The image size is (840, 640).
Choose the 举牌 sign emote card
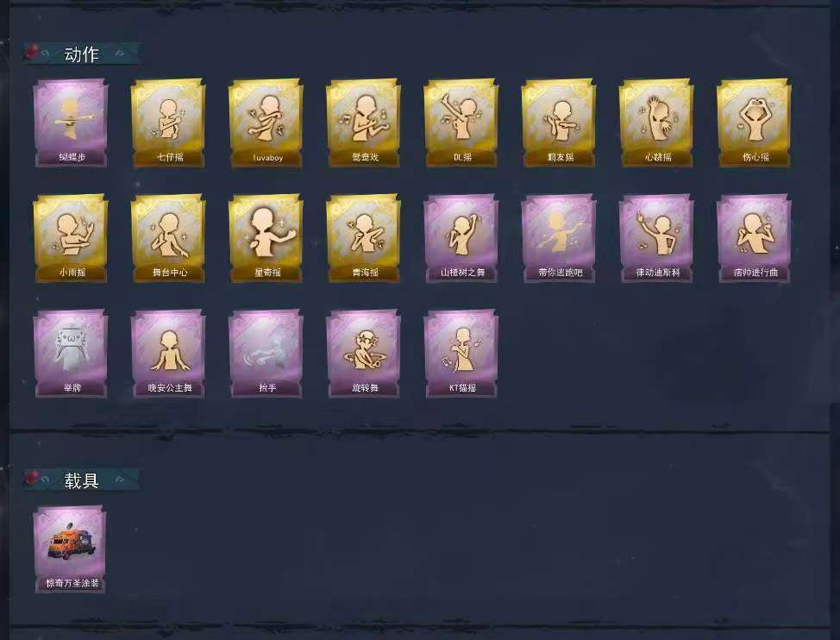[x=71, y=354]
